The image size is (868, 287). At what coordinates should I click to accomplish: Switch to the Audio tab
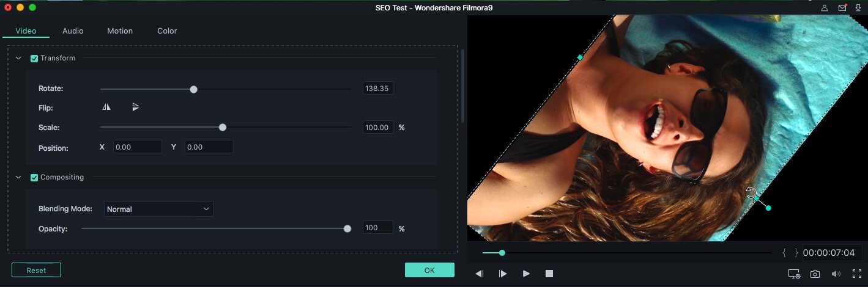pyautogui.click(x=73, y=31)
